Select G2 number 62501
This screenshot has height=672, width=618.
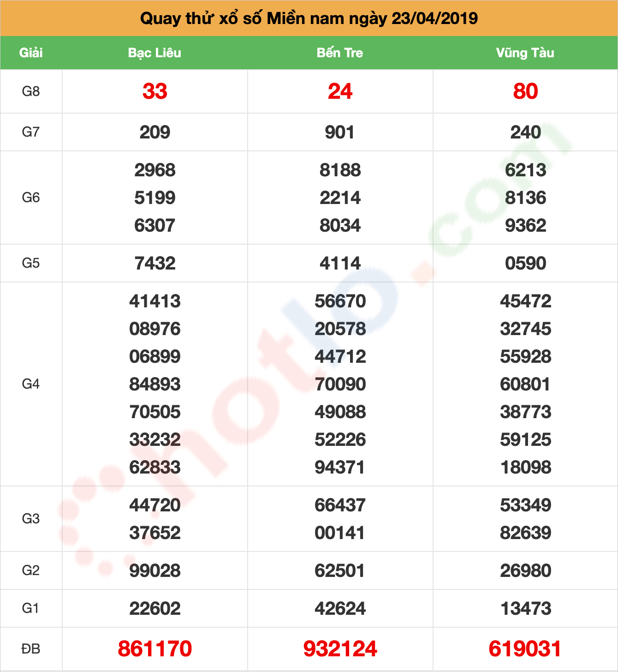[x=340, y=571]
